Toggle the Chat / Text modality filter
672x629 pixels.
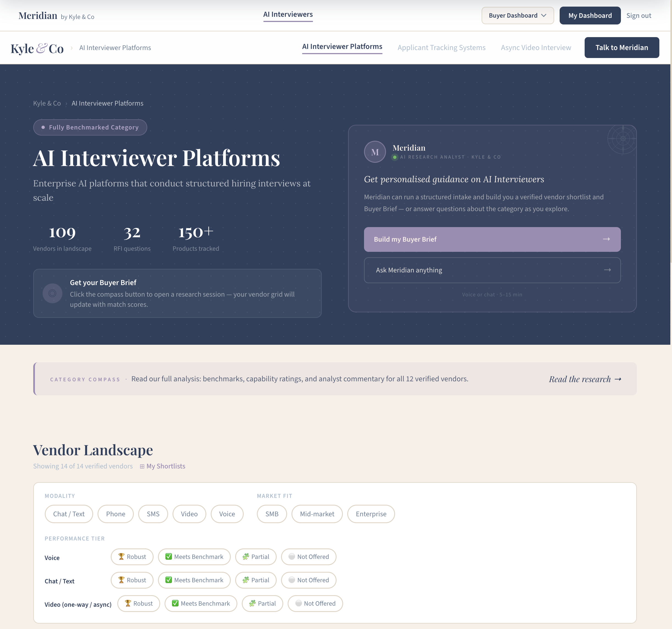69,514
